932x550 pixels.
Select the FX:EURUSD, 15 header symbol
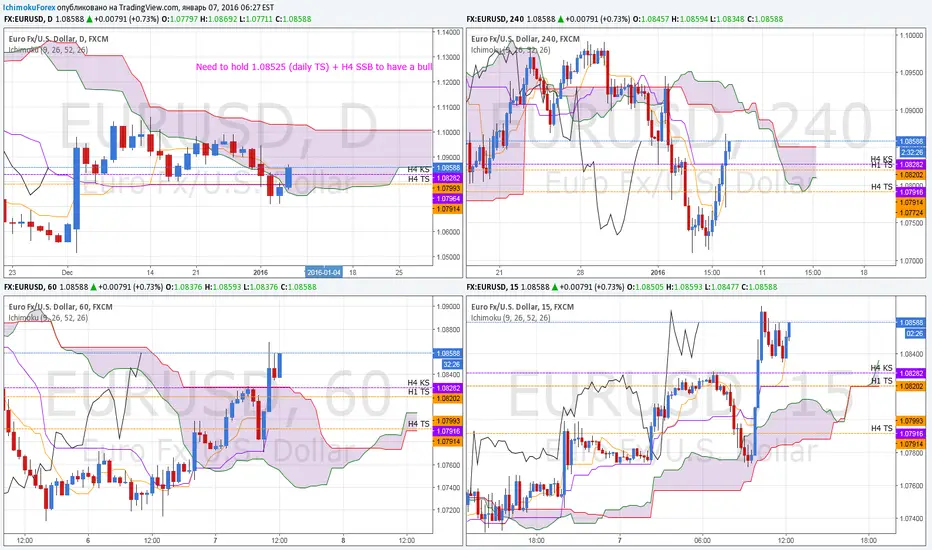pyautogui.click(x=493, y=287)
